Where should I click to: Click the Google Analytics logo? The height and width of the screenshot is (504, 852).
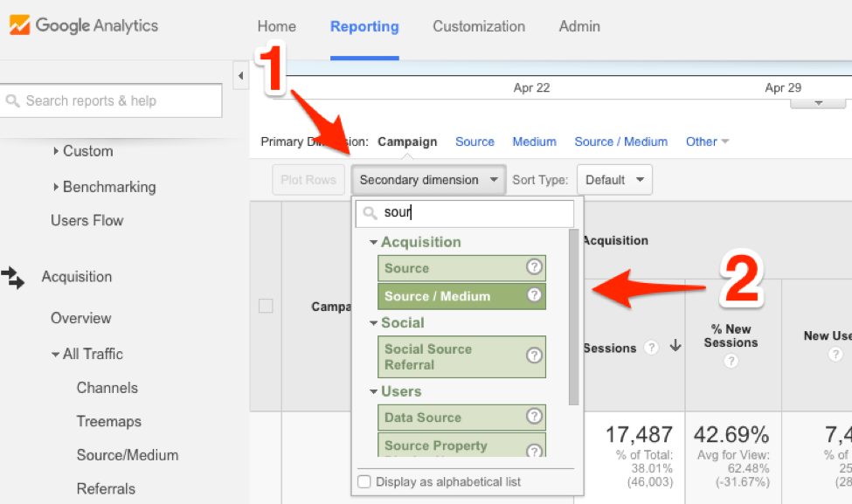point(83,25)
